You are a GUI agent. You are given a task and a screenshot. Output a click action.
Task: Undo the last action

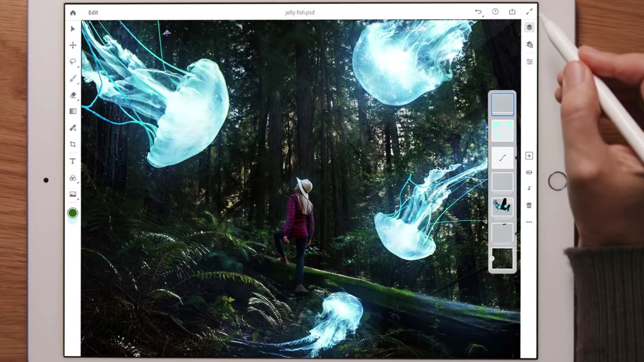click(x=478, y=11)
